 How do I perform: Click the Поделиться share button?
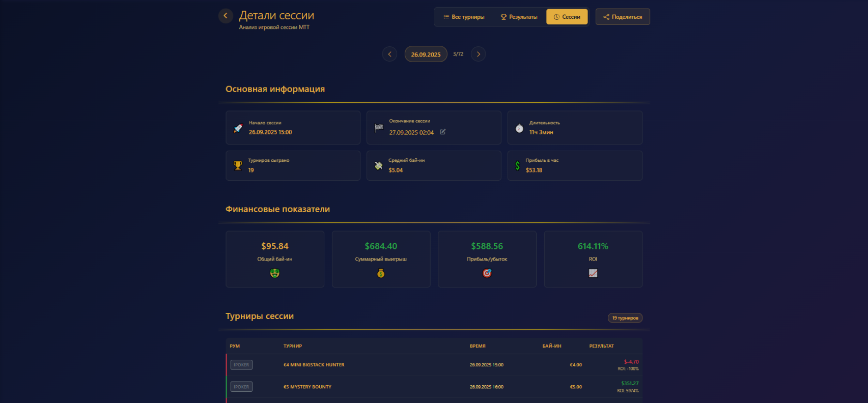click(x=623, y=17)
